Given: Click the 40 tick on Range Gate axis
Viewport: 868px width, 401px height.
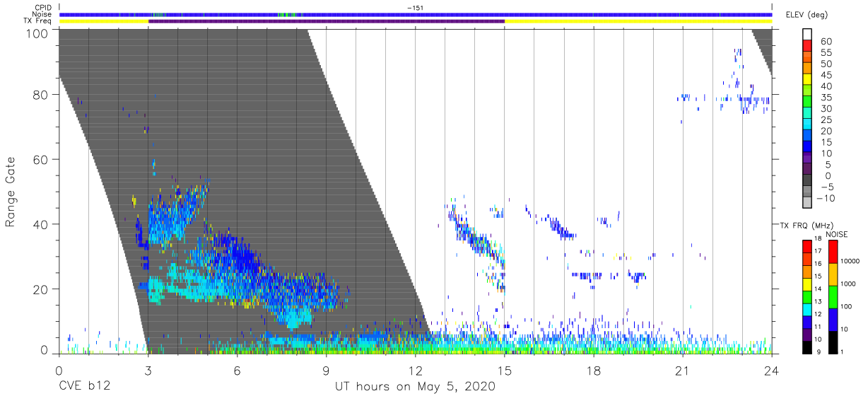Looking at the screenshot, I should pos(40,224).
